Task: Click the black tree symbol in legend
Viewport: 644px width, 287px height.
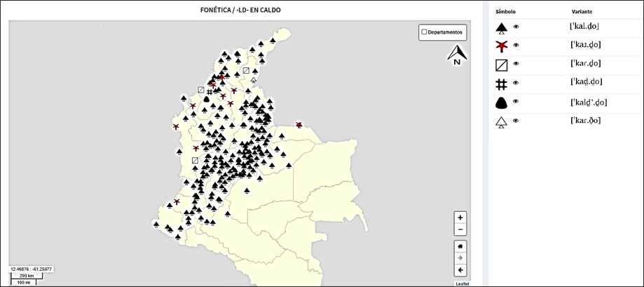Action: pos(501,28)
